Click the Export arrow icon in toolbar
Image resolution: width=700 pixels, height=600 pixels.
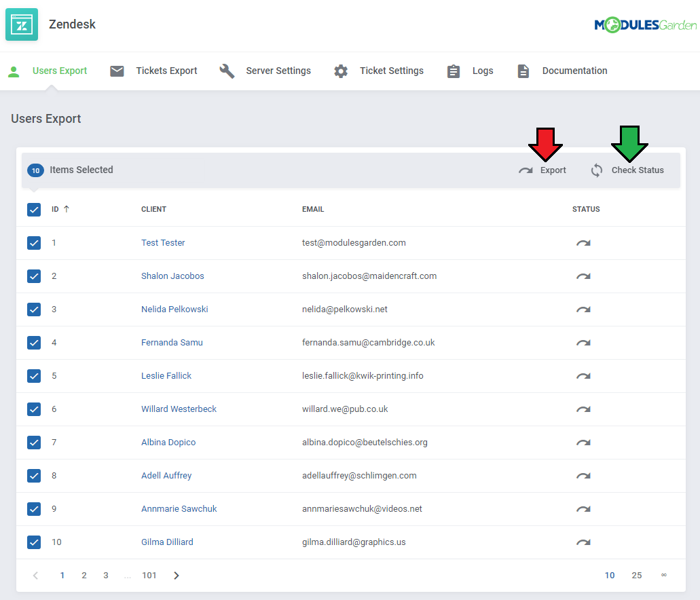coord(526,170)
